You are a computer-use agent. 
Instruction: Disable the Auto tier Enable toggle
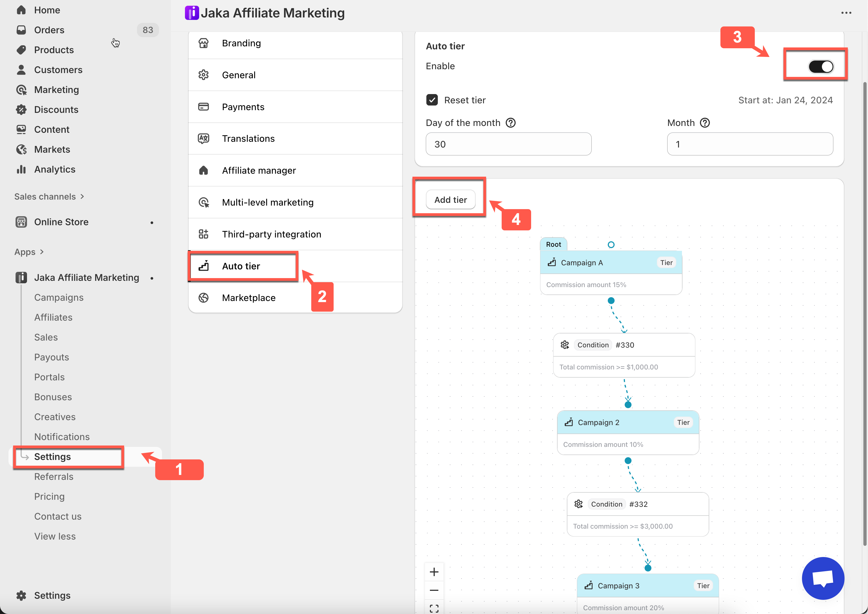821,67
